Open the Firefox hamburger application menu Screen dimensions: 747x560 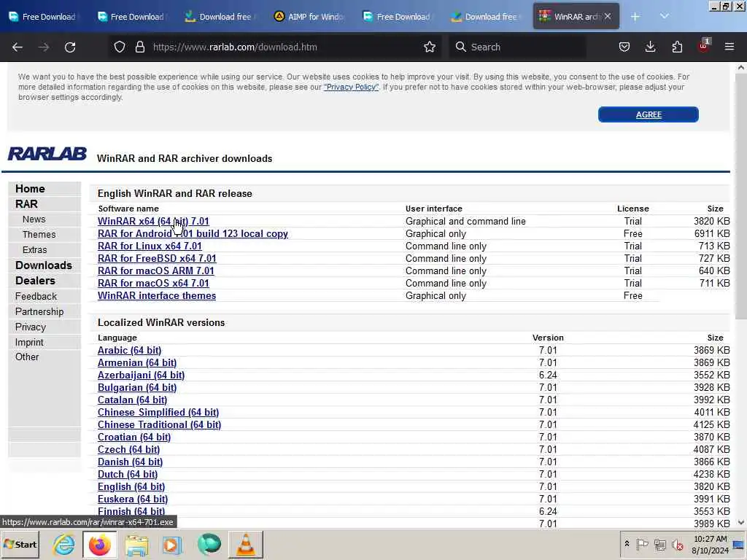tap(729, 47)
